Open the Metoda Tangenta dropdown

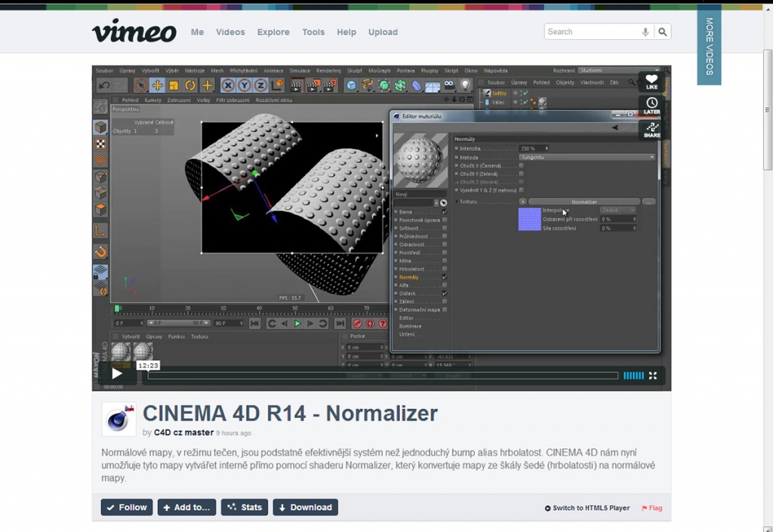[x=587, y=157]
